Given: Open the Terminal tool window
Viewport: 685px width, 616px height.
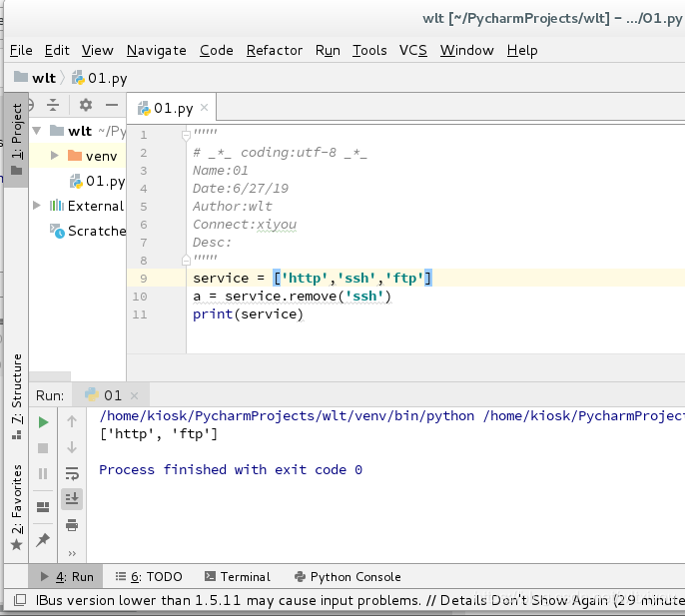Looking at the screenshot, I should (238, 577).
